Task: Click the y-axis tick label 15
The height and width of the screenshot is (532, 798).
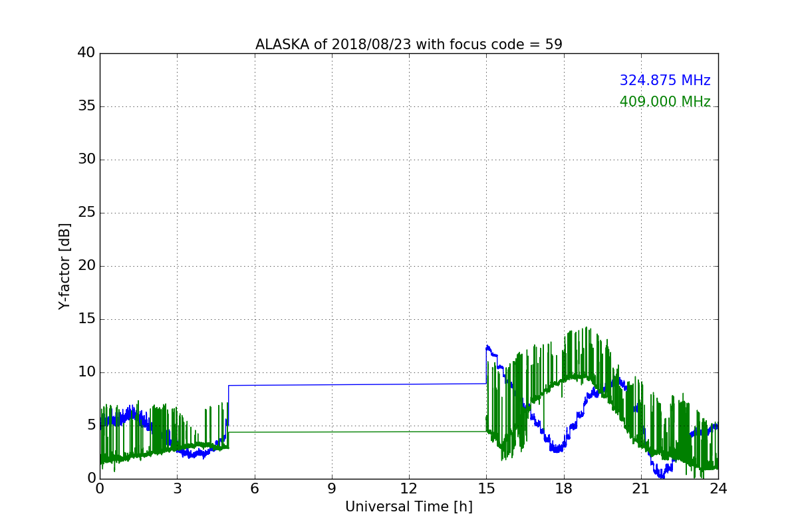Action: pos(86,319)
